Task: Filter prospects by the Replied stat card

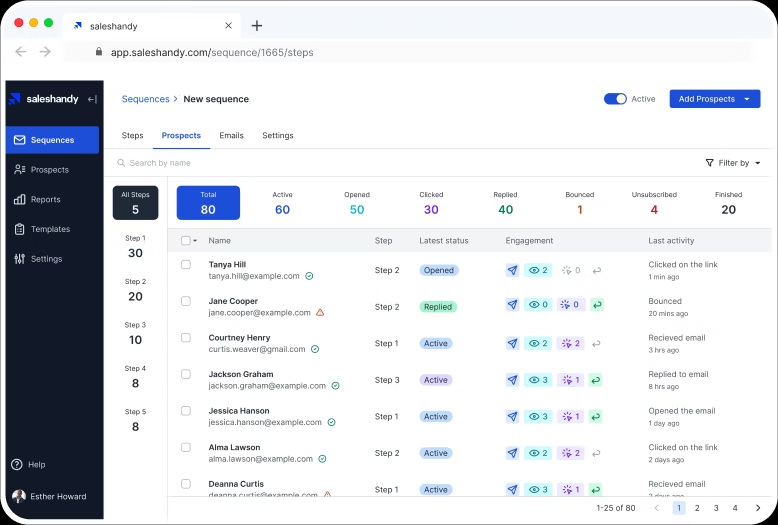Action: (505, 203)
